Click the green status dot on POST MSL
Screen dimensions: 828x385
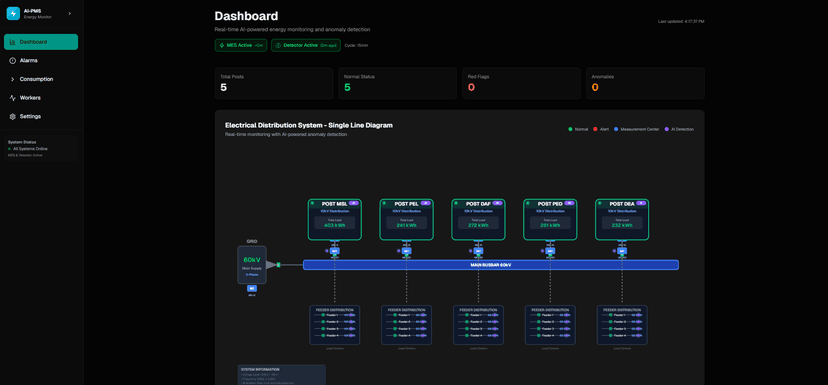coord(312,203)
